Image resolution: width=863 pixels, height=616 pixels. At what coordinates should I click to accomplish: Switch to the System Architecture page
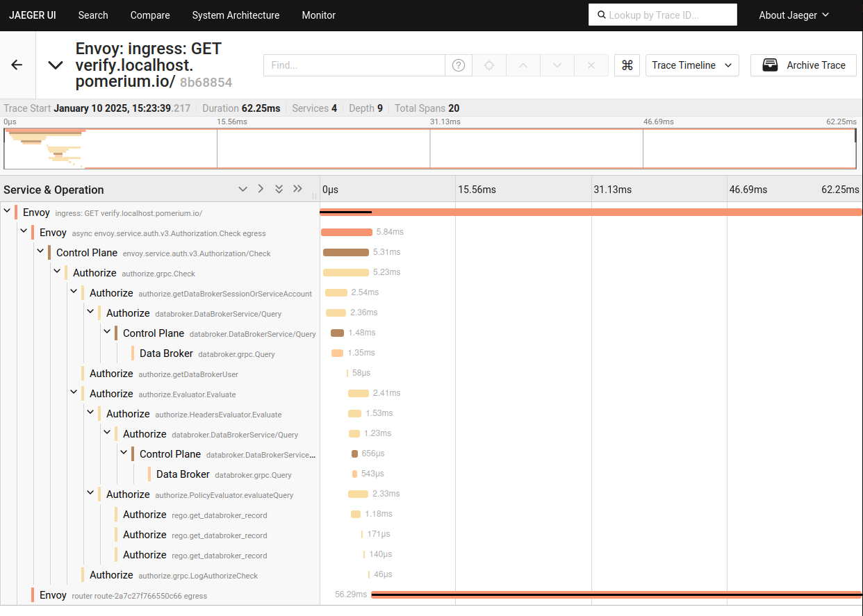click(236, 15)
